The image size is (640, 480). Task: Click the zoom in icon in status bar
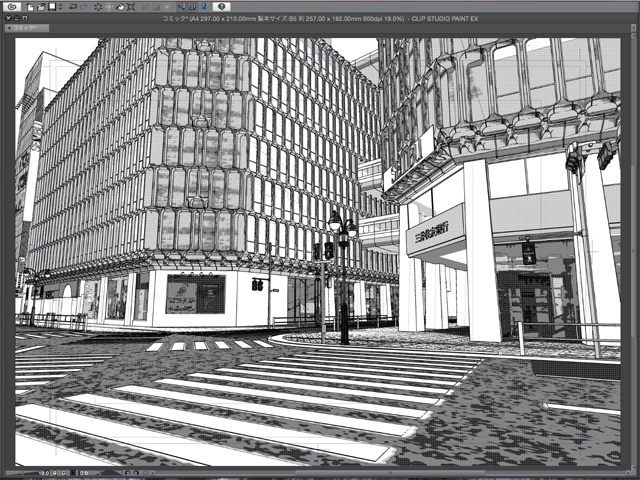pos(64,473)
